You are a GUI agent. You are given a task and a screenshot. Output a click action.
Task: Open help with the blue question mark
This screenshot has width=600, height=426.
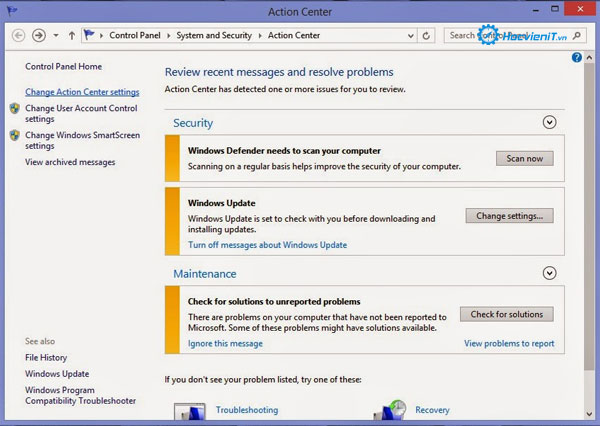[x=577, y=57]
